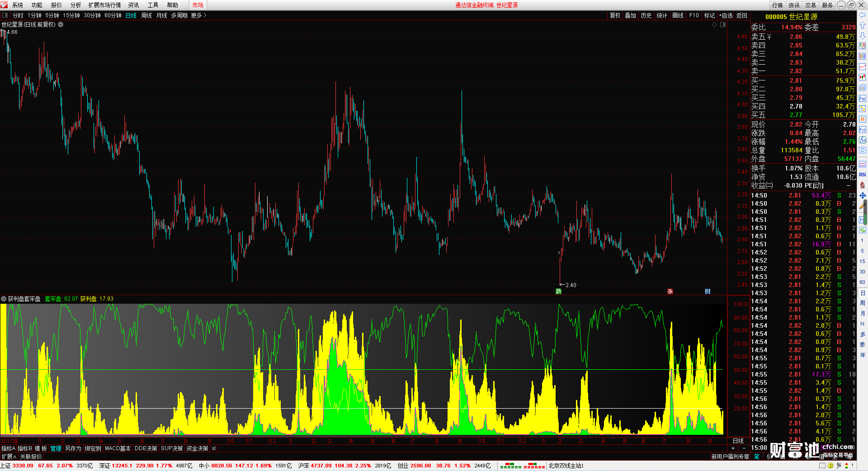Open dropdown next to 世纪星源(日线 前复权) title

click(61, 24)
